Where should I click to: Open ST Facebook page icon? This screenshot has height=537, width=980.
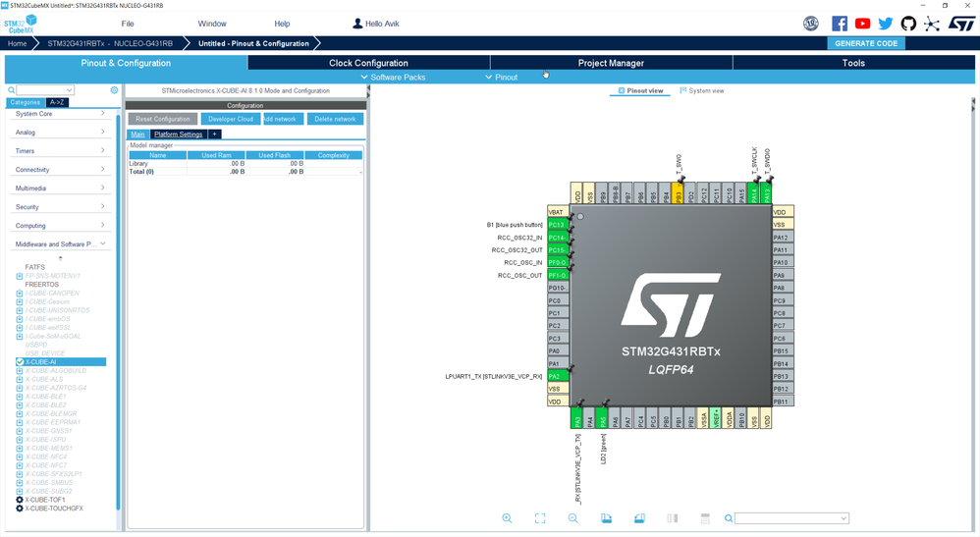[x=840, y=24]
